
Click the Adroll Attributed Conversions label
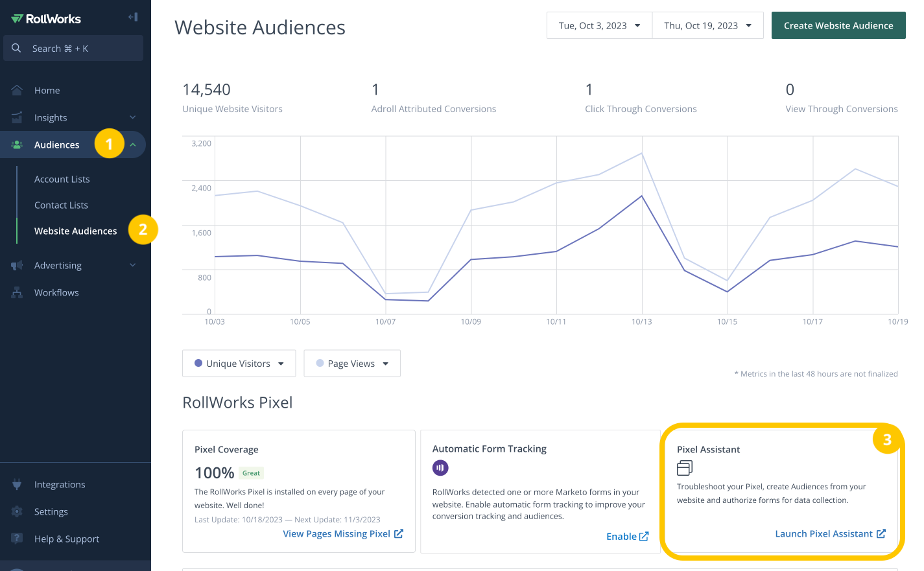coord(434,109)
